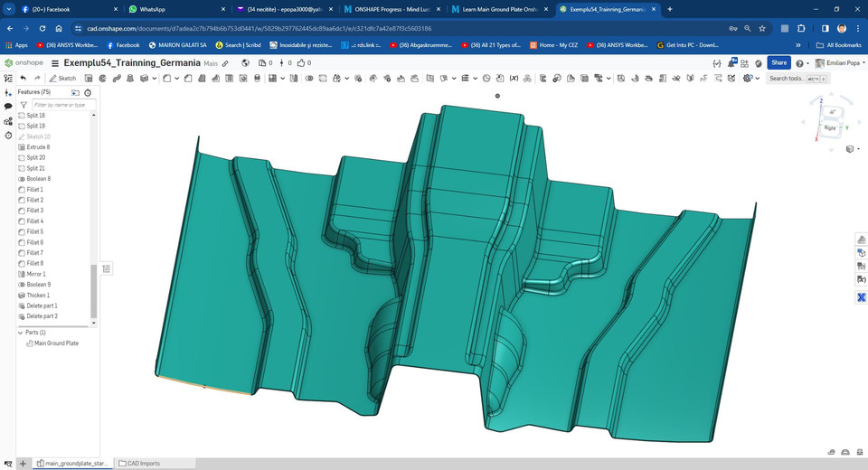Viewport: 868px width, 470px height.
Task: Click the likes thumbs-up icon
Action: pos(300,63)
